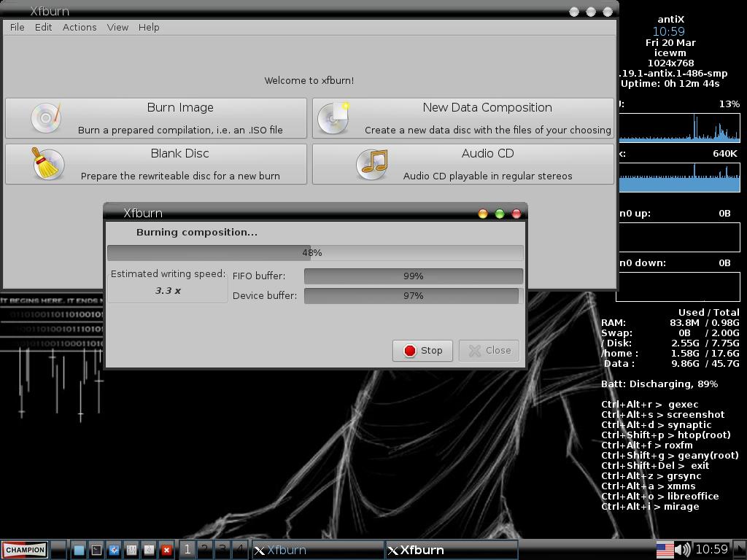The image size is (747, 560).
Task: Switch to workspace 3
Action: (222, 550)
